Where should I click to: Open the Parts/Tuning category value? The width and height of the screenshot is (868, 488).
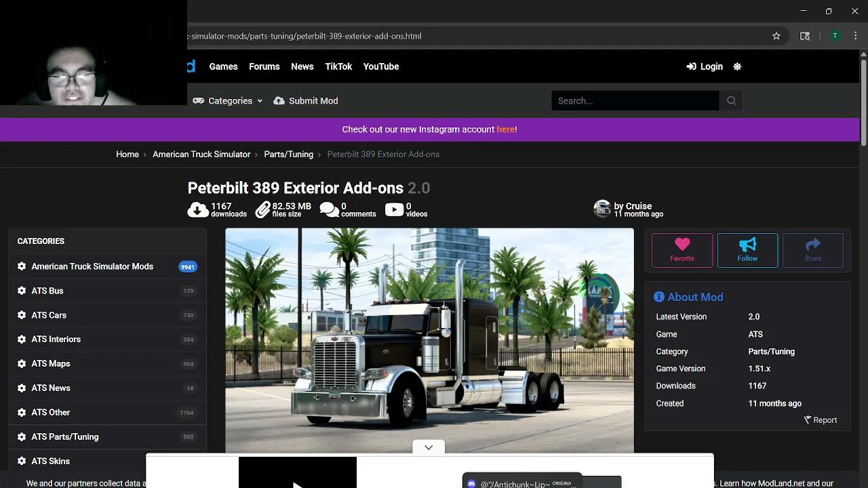coord(772,352)
